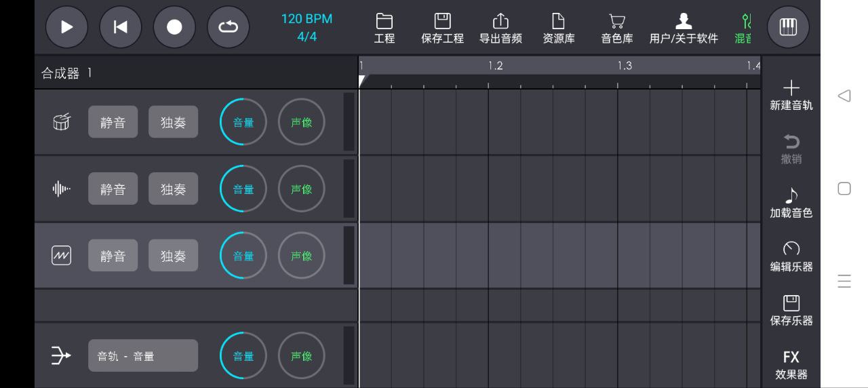Start recording with the Record button

[x=174, y=27]
